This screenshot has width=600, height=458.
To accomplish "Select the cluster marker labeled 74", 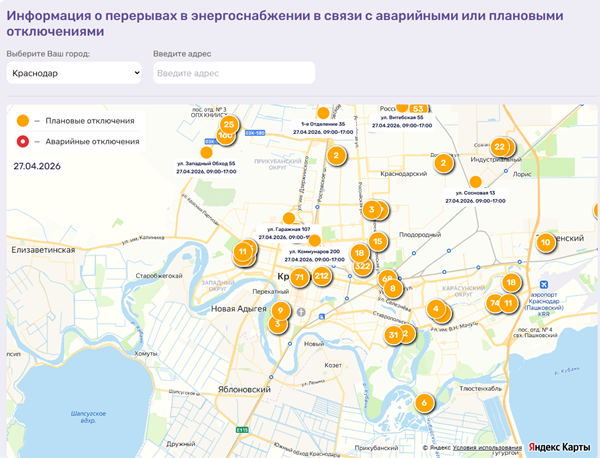I will pyautogui.click(x=494, y=302).
